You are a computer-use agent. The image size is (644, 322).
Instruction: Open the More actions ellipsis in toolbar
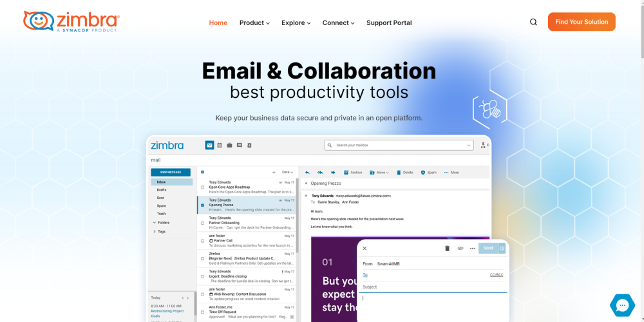click(451, 173)
